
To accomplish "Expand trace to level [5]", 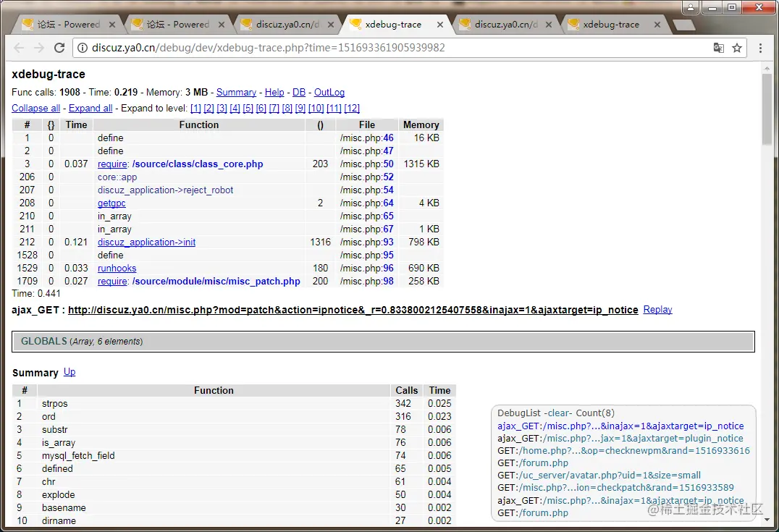I will point(248,109).
